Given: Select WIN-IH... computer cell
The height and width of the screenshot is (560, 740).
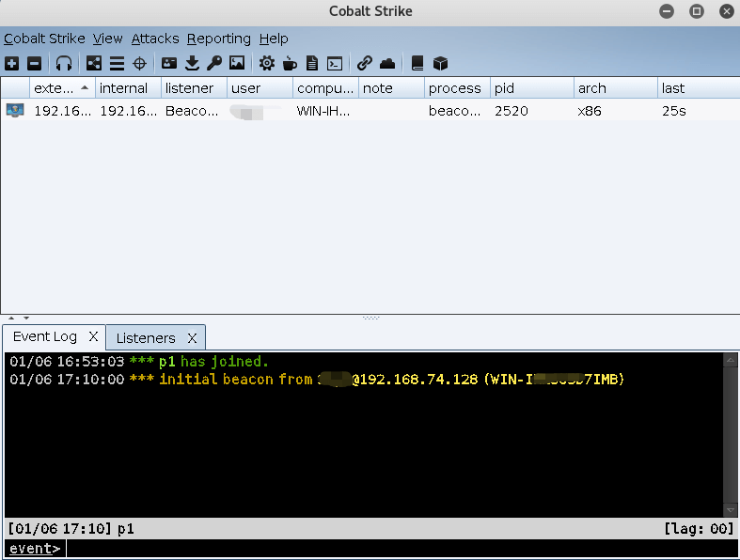Looking at the screenshot, I should coord(323,111).
